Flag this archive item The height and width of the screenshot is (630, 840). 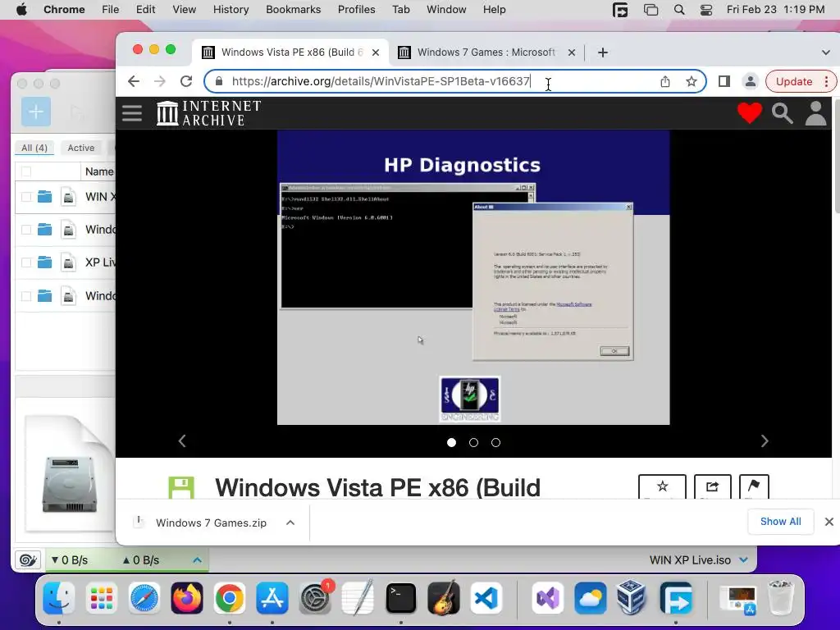(754, 486)
